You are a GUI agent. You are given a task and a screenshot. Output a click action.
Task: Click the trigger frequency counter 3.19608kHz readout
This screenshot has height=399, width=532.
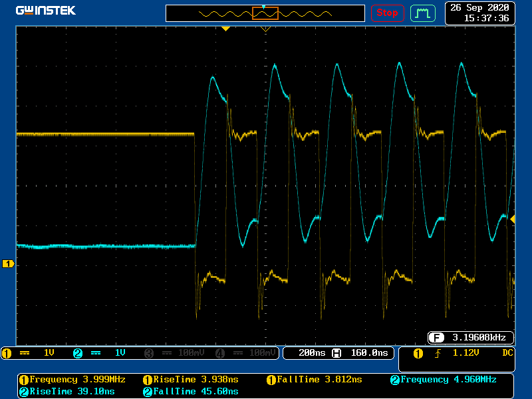(471, 336)
